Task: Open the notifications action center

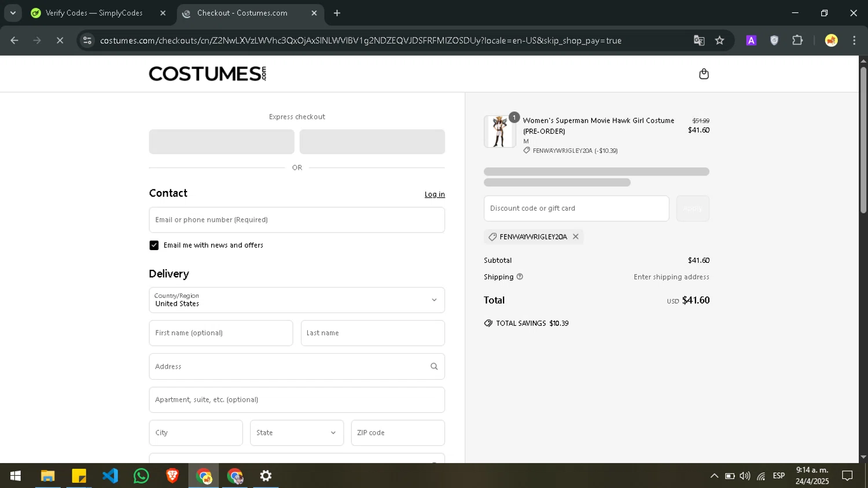Action: click(x=847, y=476)
